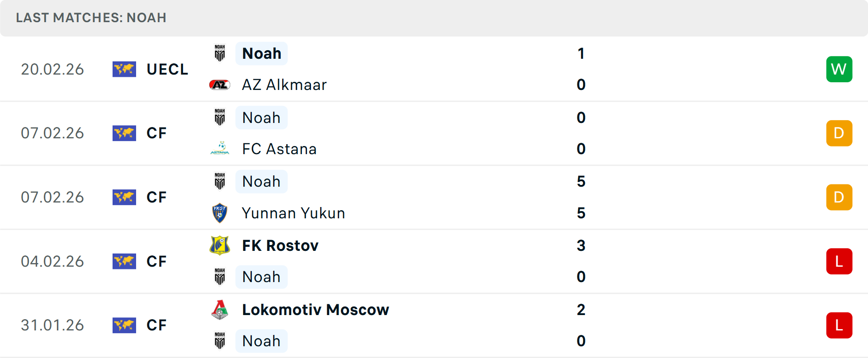Click the orange D badge for the Astana match
868x358 pixels.
point(839,133)
